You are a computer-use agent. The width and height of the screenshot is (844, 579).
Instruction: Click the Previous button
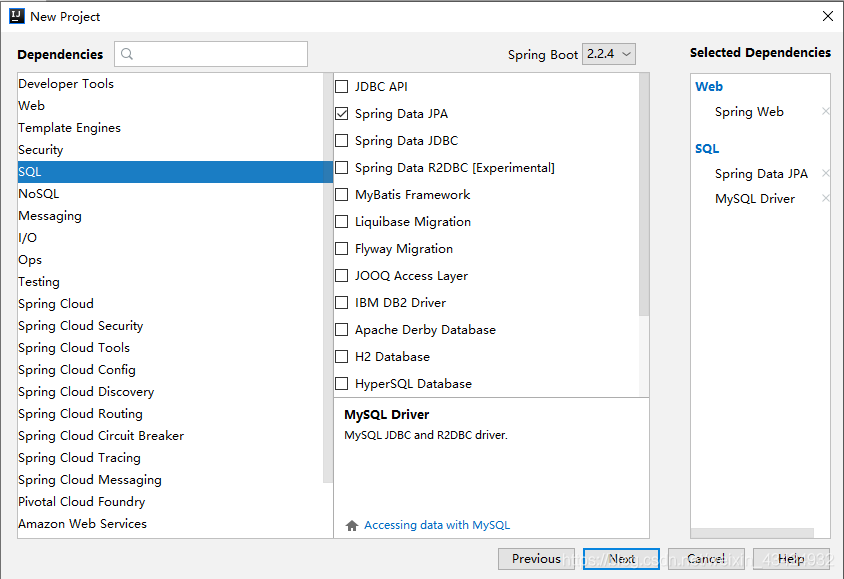click(x=536, y=559)
